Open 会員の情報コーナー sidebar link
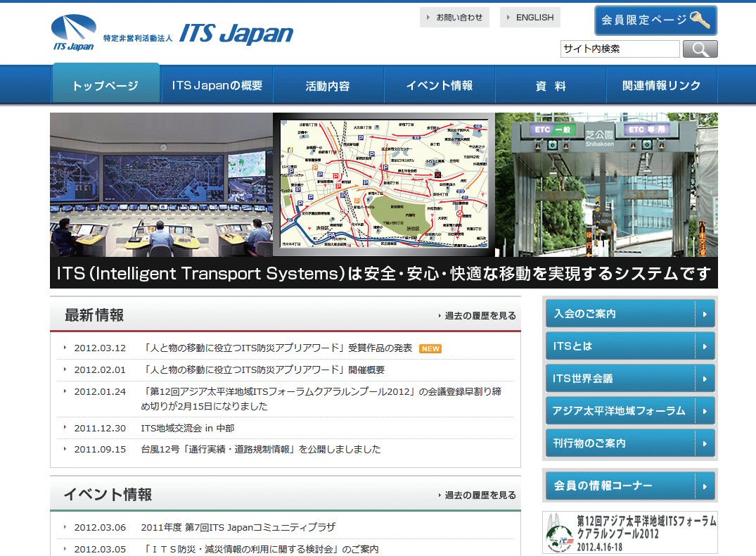The width and height of the screenshot is (756, 556). pyautogui.click(x=630, y=486)
